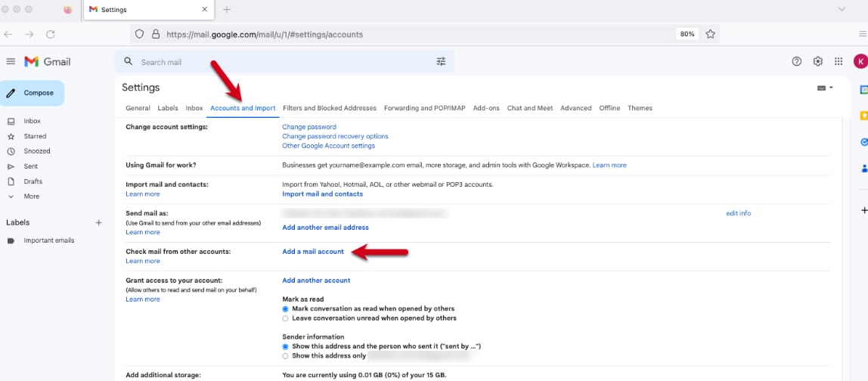Click the Gmail logo
This screenshot has width=868, height=381.
[48, 62]
